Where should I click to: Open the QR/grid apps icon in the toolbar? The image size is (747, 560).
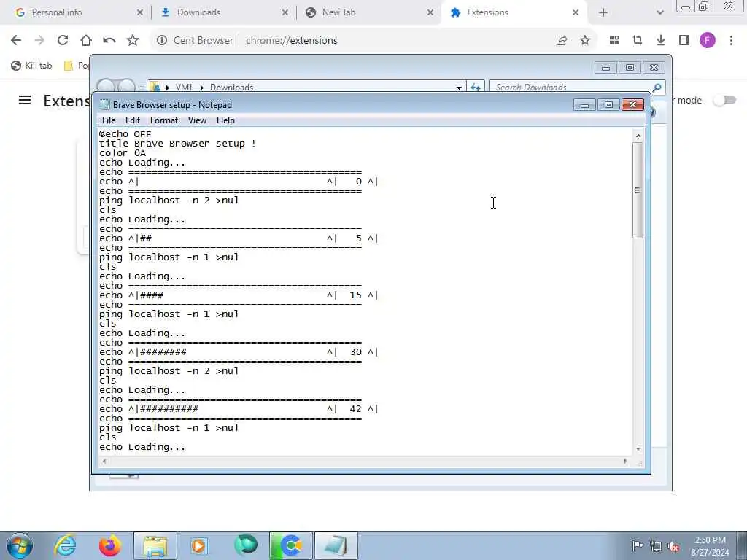(x=614, y=41)
